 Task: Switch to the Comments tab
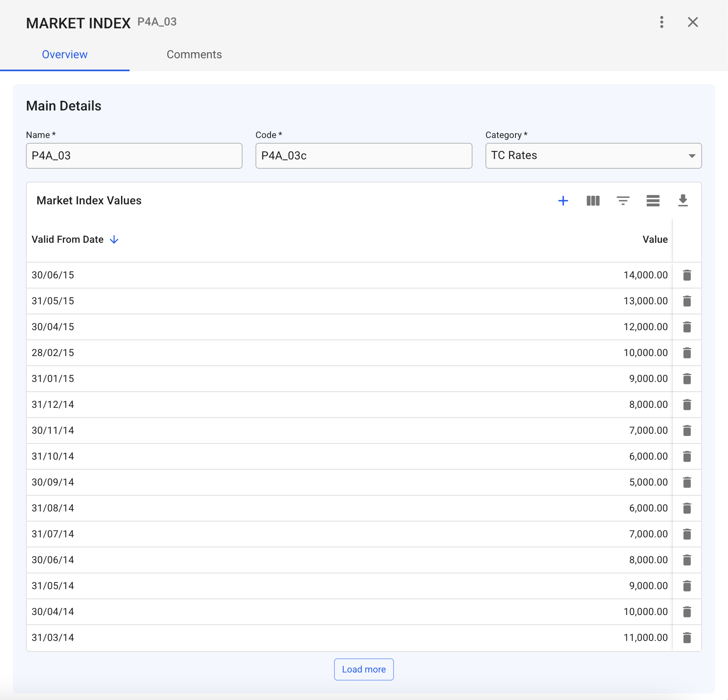click(194, 55)
